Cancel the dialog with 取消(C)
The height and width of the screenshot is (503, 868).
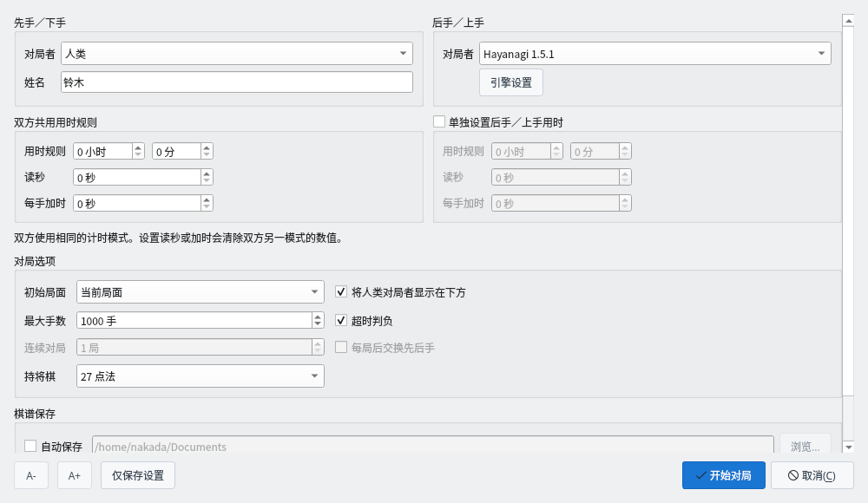812,475
